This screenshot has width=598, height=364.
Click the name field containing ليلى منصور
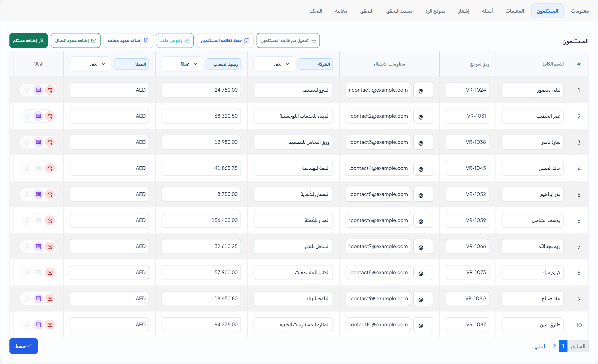tap(532, 90)
